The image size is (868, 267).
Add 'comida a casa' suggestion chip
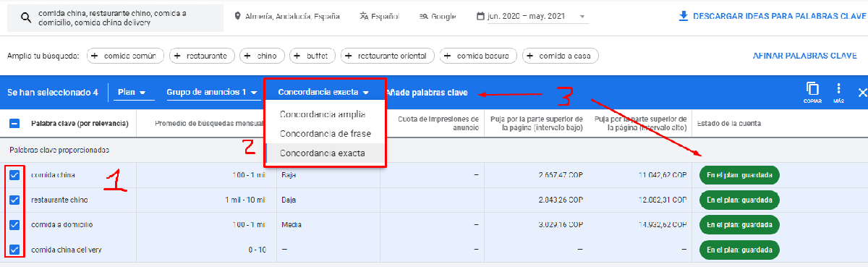click(x=561, y=56)
